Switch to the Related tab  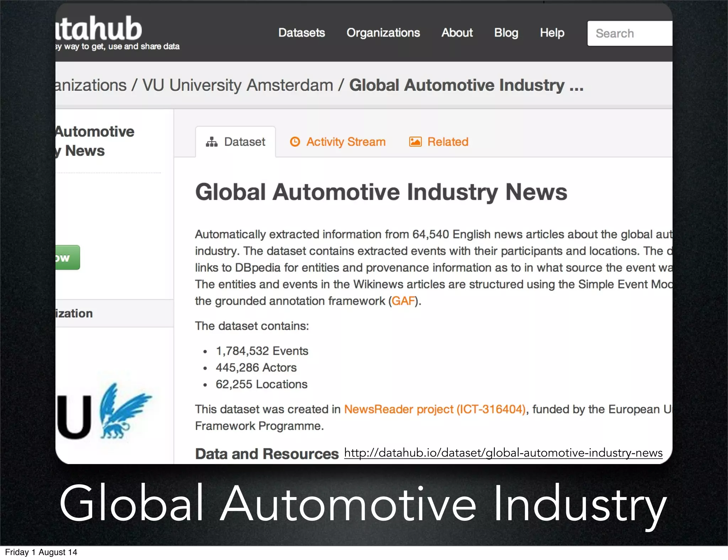(439, 142)
